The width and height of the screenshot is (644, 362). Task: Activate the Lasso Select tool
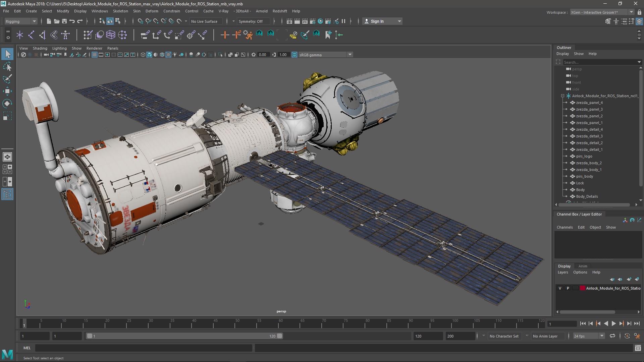[7, 66]
